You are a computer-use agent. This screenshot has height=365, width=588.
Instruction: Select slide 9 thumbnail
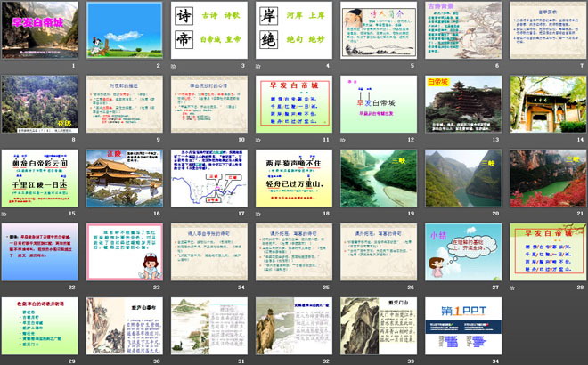[x=125, y=104]
